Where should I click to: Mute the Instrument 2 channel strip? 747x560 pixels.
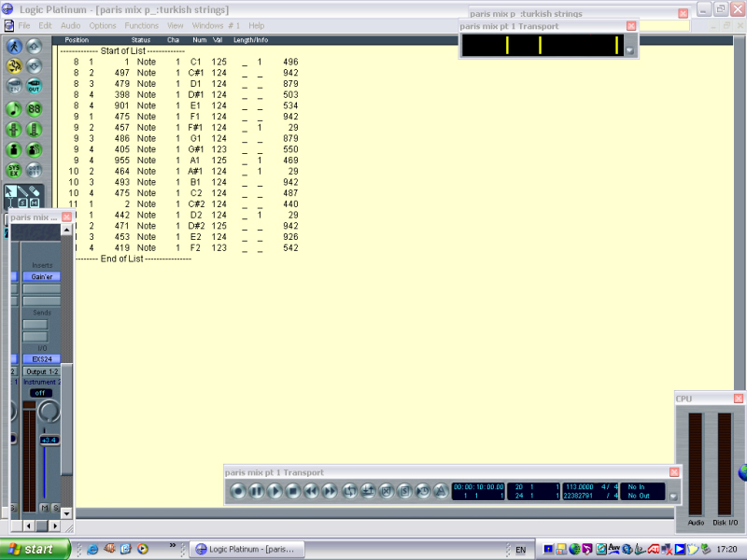44,508
